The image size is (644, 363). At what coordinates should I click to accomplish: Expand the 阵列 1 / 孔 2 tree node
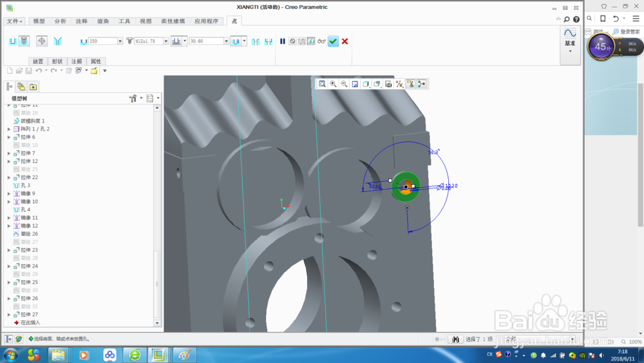[9, 129]
